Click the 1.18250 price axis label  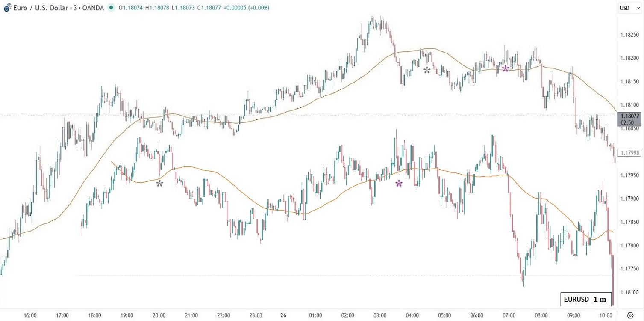(629, 35)
